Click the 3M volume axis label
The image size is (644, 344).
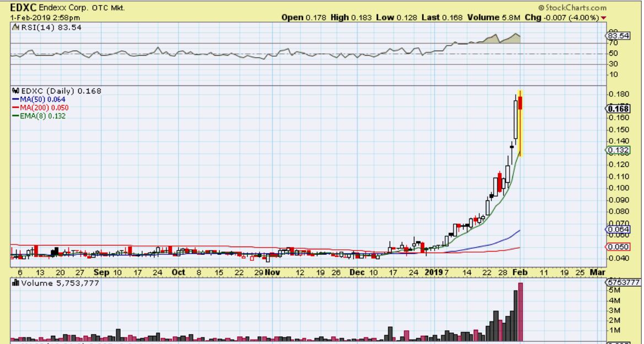tap(615, 310)
